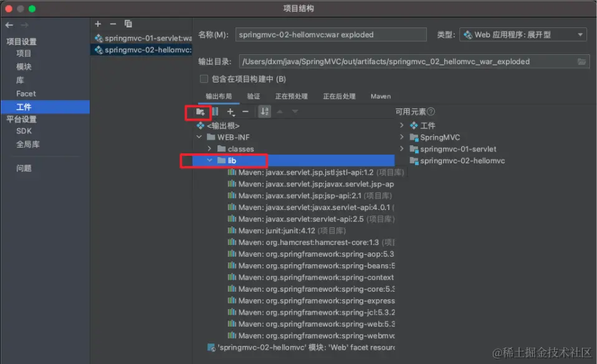This screenshot has height=364, width=597.
Task: Select Maven jstl-api:1.2 library
Action: [315, 173]
